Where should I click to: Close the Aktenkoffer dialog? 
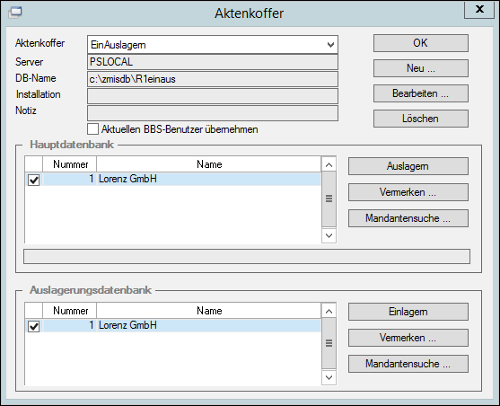tap(479, 9)
